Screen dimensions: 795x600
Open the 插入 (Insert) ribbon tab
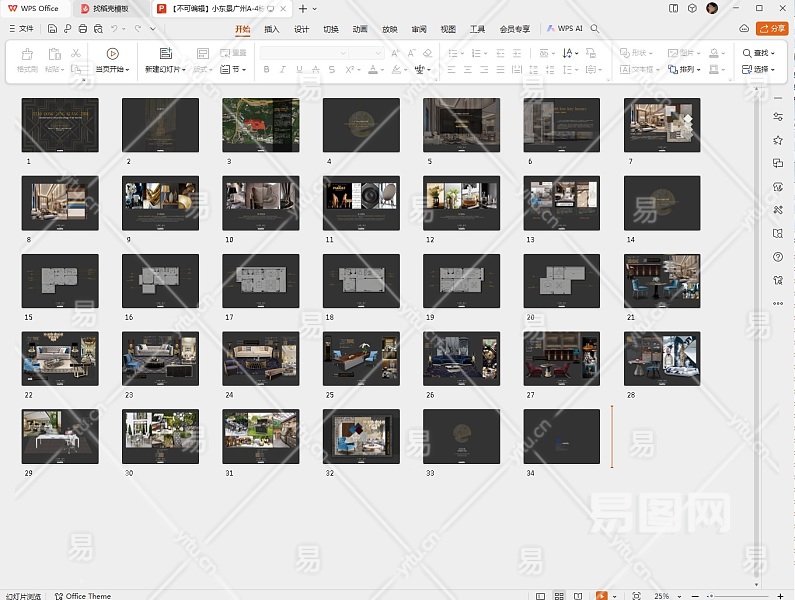272,29
